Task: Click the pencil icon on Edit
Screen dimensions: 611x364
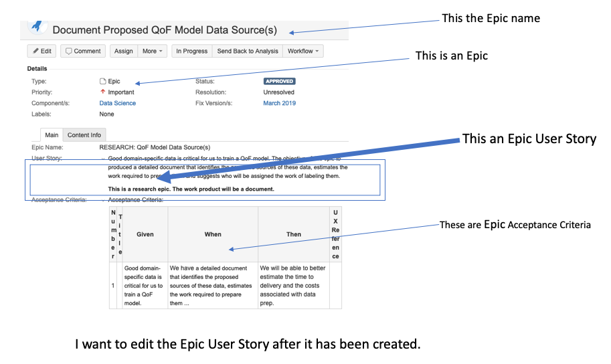Action: click(36, 51)
